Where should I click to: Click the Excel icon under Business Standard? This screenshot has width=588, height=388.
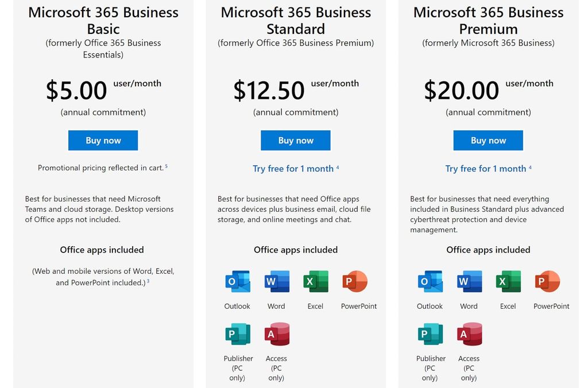click(315, 281)
